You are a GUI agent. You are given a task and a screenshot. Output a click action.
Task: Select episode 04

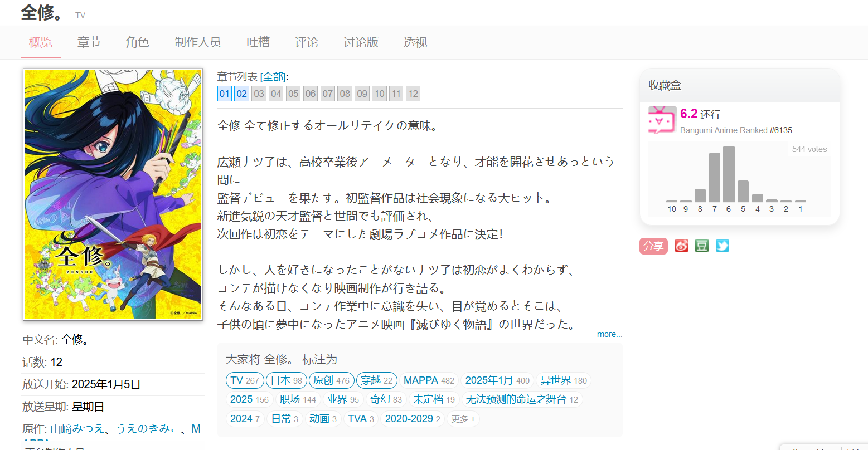(x=277, y=94)
